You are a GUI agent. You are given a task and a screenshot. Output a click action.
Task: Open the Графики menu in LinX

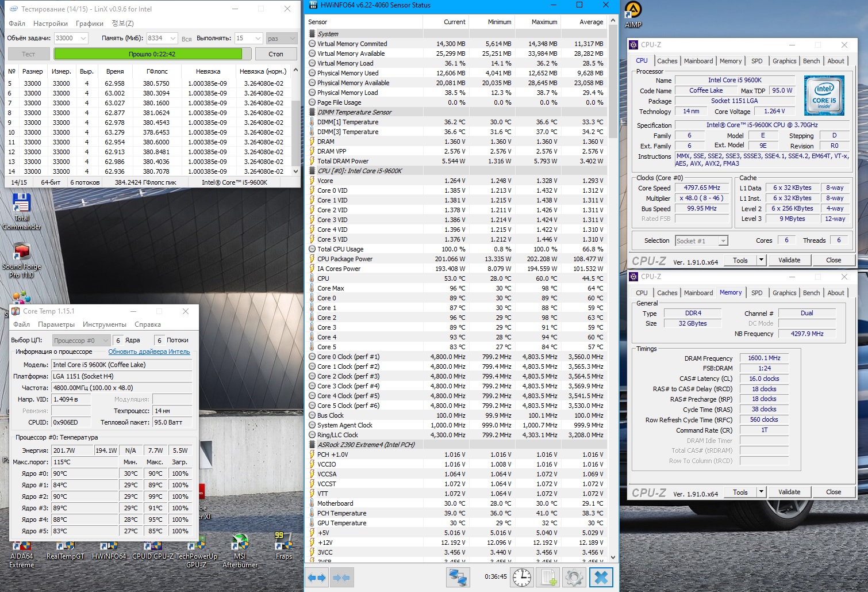[90, 24]
